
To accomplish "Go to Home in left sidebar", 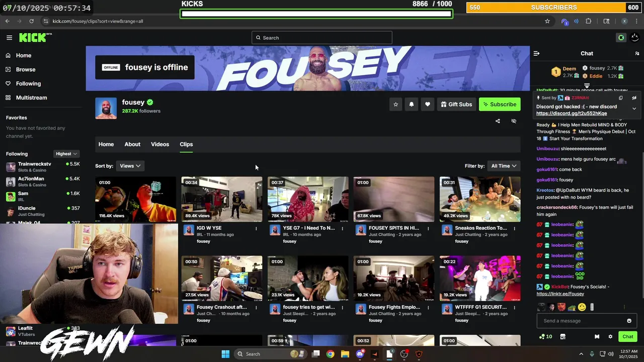I will pos(23,55).
